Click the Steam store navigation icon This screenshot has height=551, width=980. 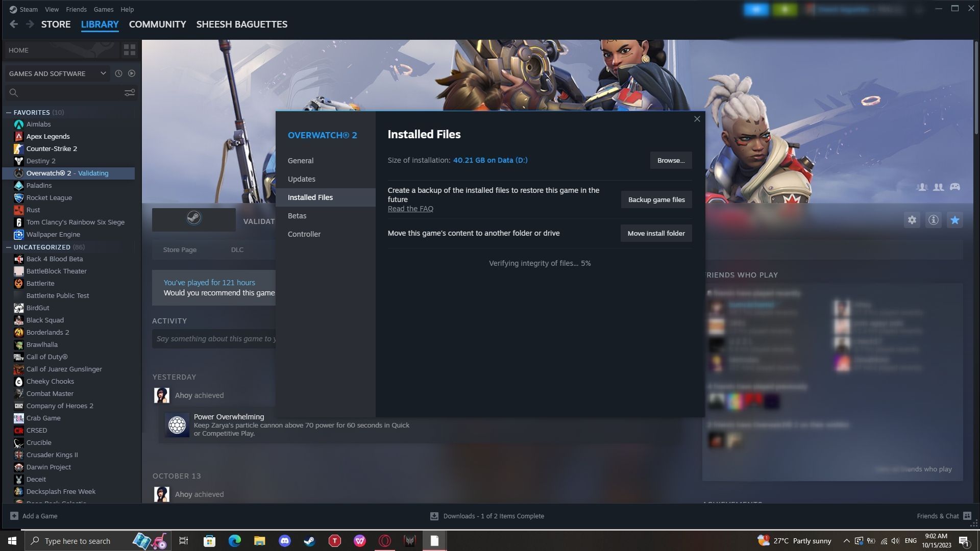tap(55, 24)
